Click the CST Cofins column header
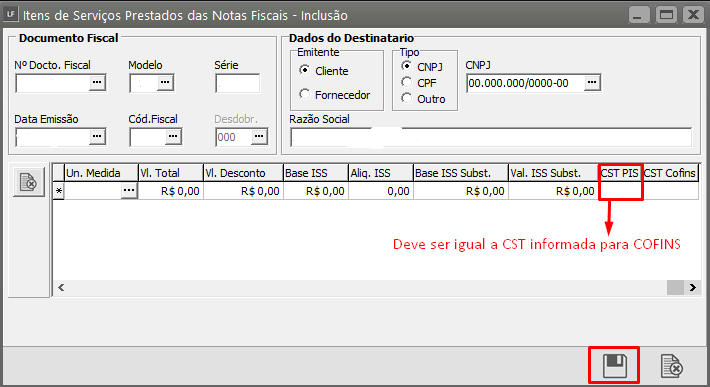 pyautogui.click(x=669, y=173)
